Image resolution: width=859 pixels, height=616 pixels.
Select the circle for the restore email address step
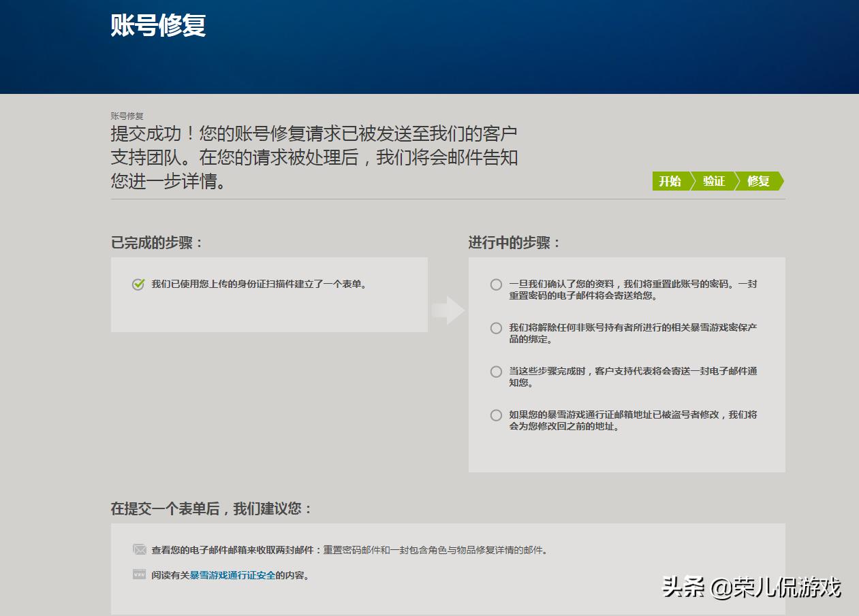point(496,415)
